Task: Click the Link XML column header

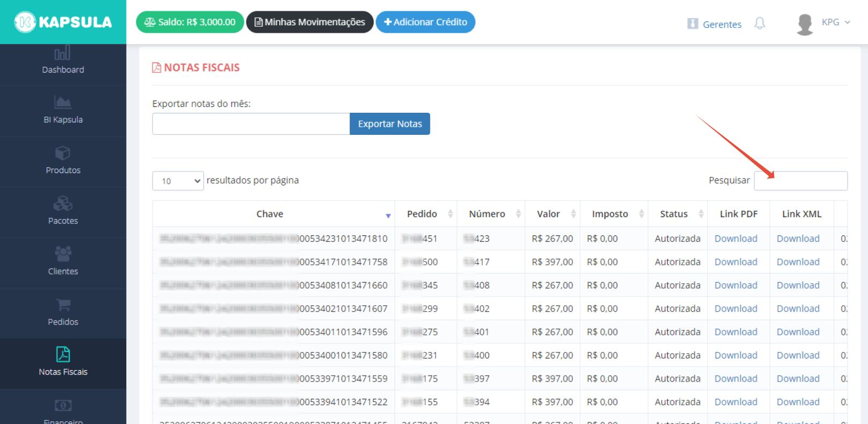Action: [801, 214]
